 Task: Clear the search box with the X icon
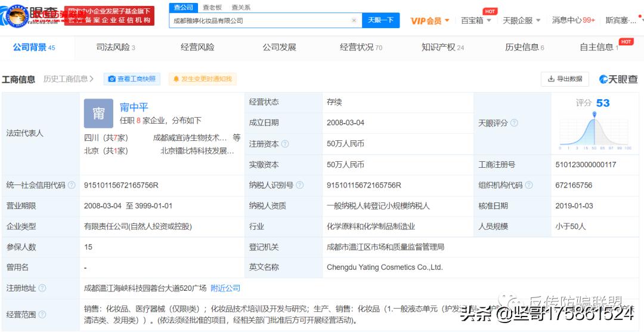[x=354, y=20]
